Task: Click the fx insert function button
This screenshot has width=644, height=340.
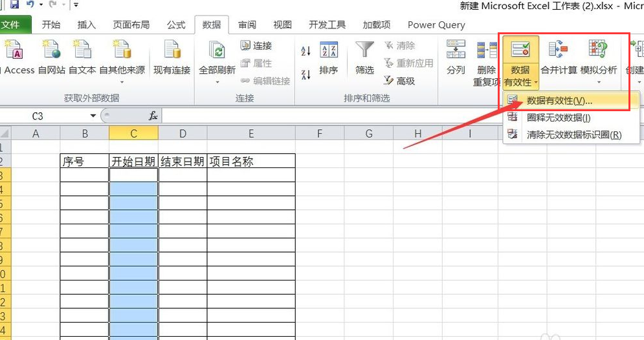Action: (x=153, y=116)
